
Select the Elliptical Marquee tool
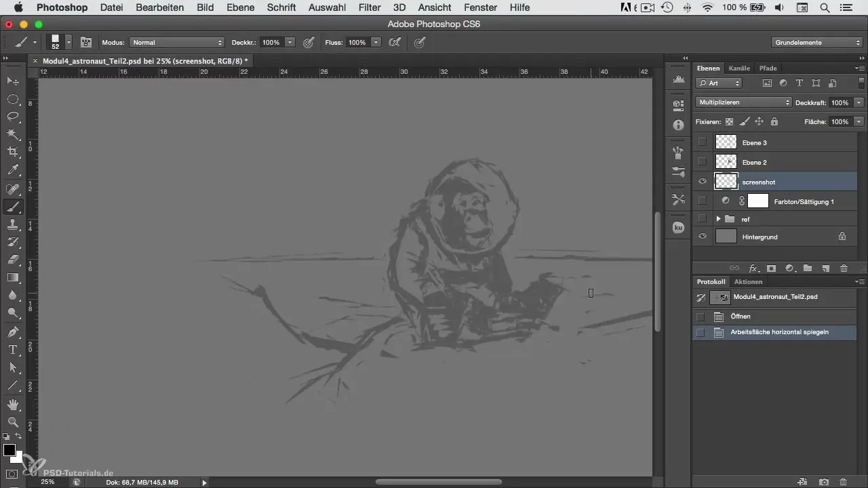click(x=13, y=99)
